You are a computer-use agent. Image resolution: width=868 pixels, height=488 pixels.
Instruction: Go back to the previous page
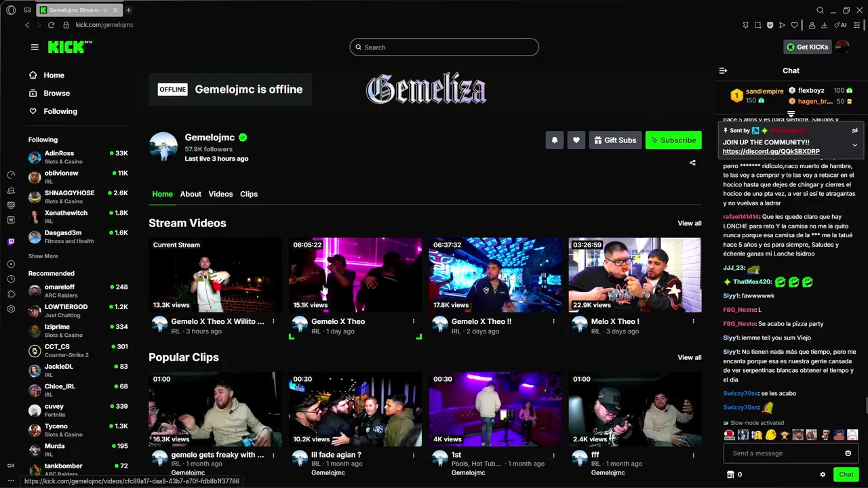(x=27, y=25)
